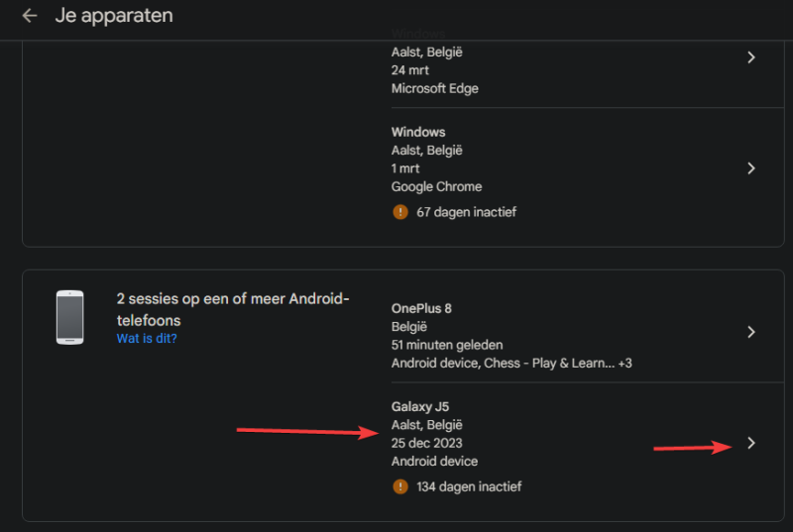
Task: Open the Galaxy J5 chevron arrow
Action: tap(750, 444)
